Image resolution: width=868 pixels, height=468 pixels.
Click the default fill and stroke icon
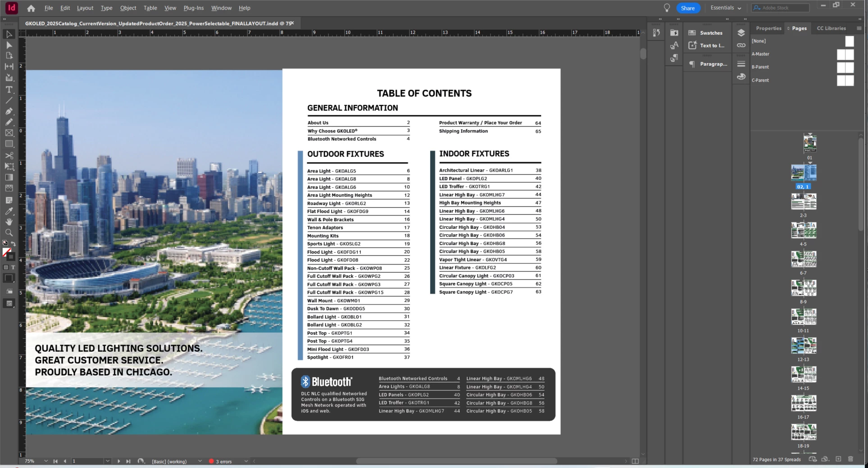(5, 243)
